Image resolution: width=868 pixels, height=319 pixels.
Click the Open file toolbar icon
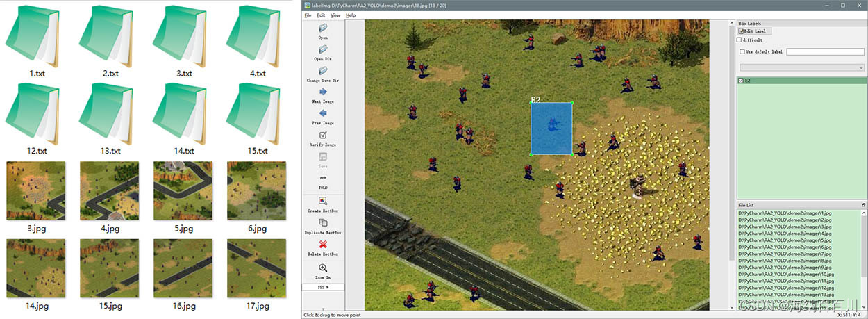[323, 28]
